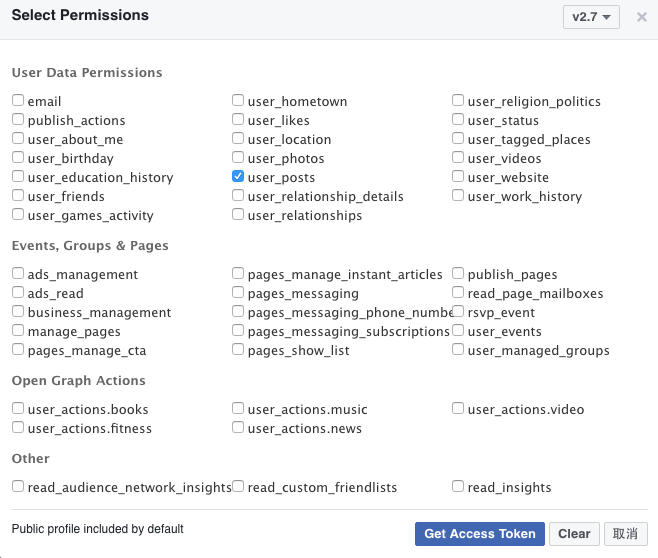
Task: Uncheck the user_posts permission
Action: click(238, 177)
